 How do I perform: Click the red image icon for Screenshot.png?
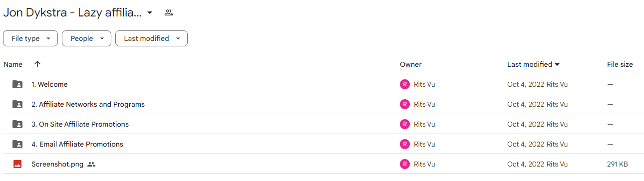(17, 164)
